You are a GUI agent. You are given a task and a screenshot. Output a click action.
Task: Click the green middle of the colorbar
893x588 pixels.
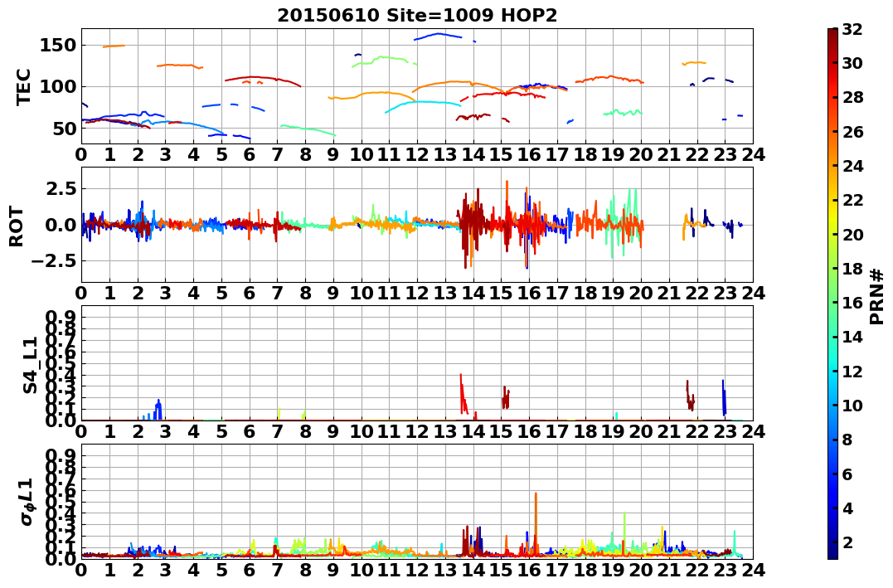coord(832,294)
